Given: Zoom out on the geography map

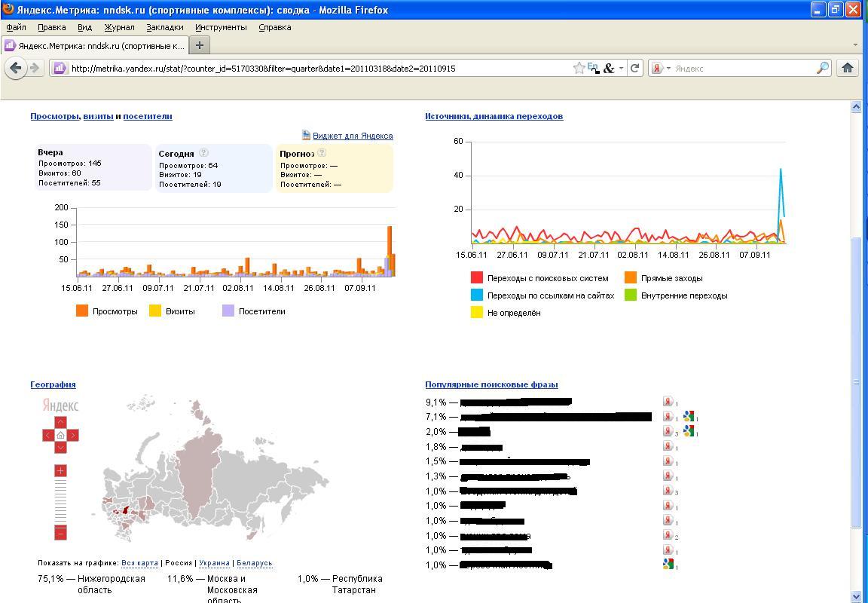Looking at the screenshot, I should coord(60,533).
